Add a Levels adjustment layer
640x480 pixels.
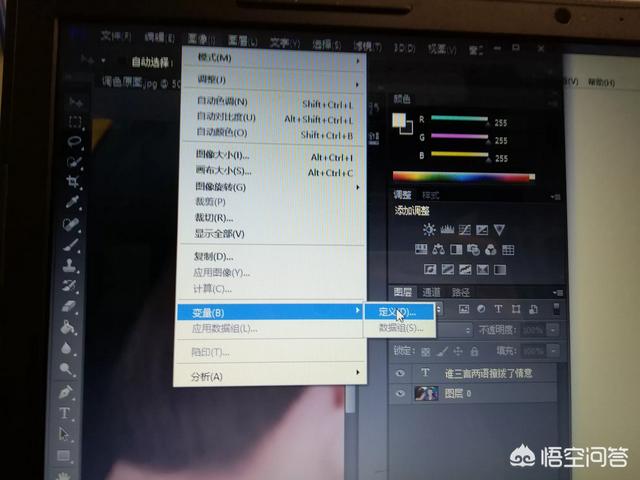tap(447, 229)
